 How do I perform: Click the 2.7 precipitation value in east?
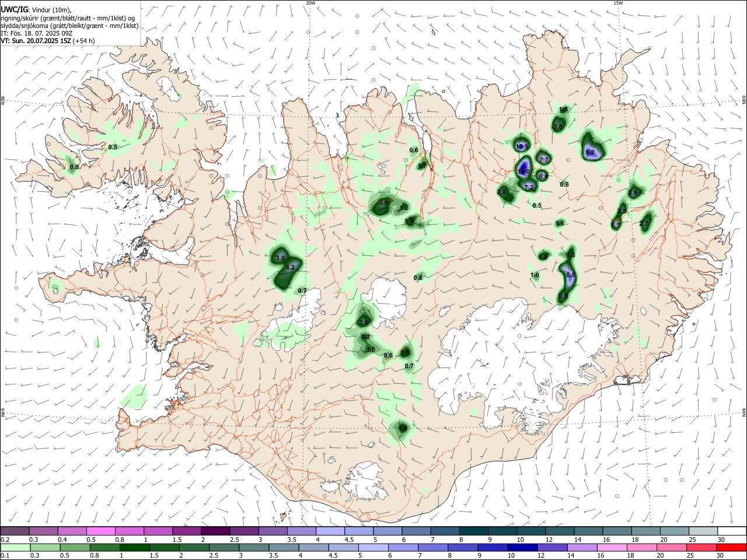pos(644,223)
